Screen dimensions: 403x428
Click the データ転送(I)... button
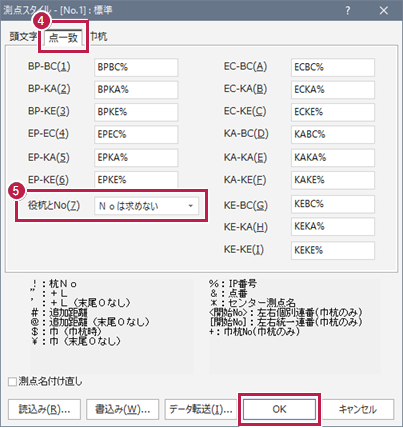(x=201, y=409)
